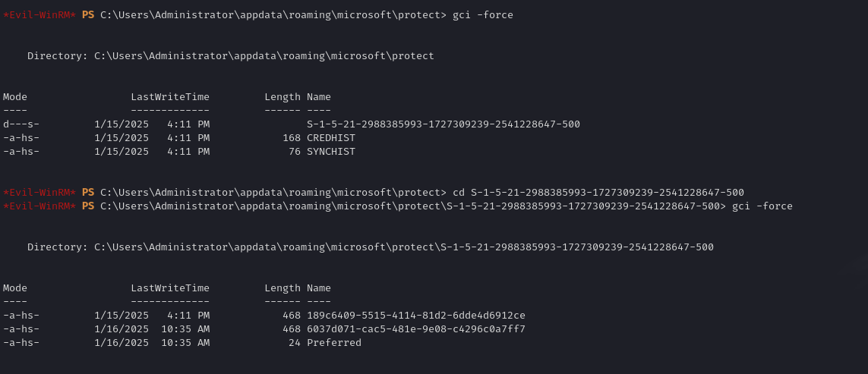Viewport: 868px width, 374px height.
Task: Click the 76 length value for SYNCHIST
Action: (295, 152)
